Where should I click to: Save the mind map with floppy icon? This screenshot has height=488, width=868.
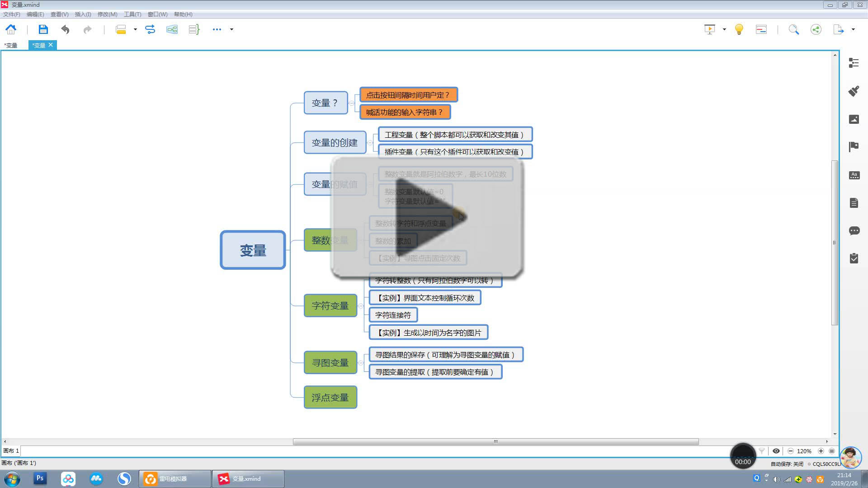point(43,29)
